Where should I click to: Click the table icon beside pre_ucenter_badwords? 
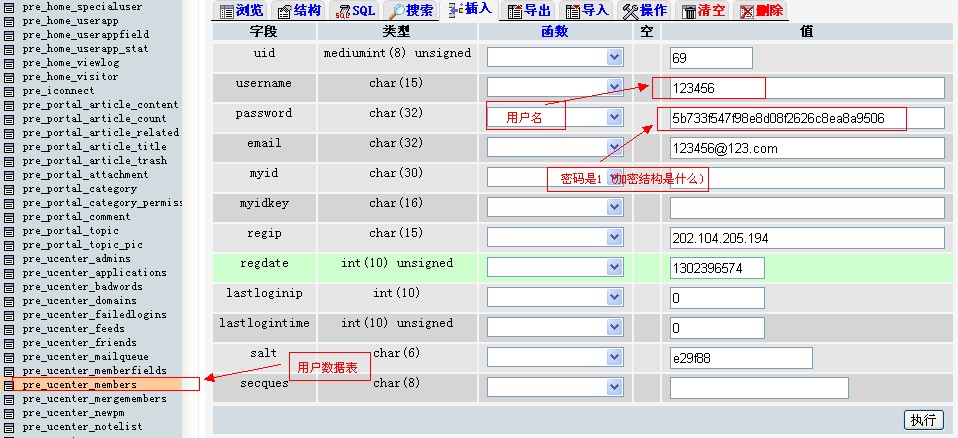(x=9, y=287)
